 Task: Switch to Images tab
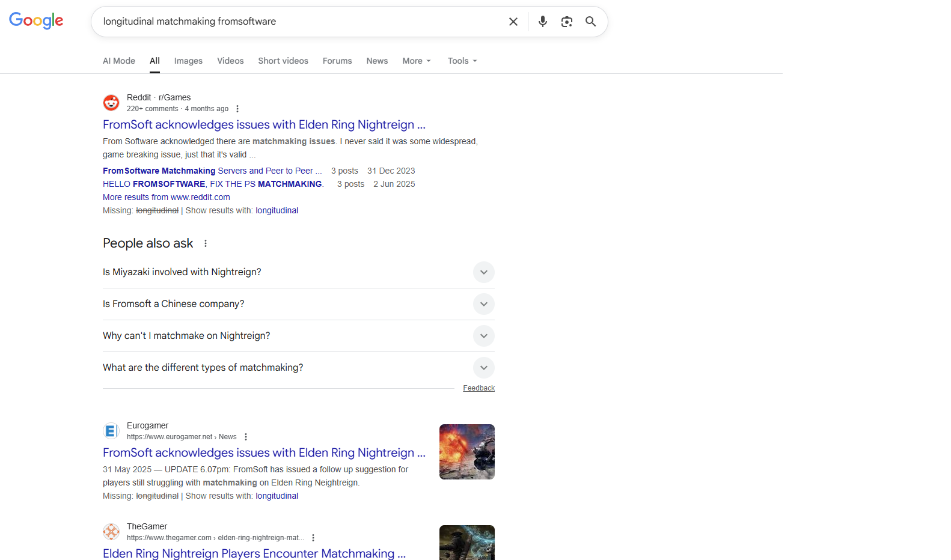[188, 61]
